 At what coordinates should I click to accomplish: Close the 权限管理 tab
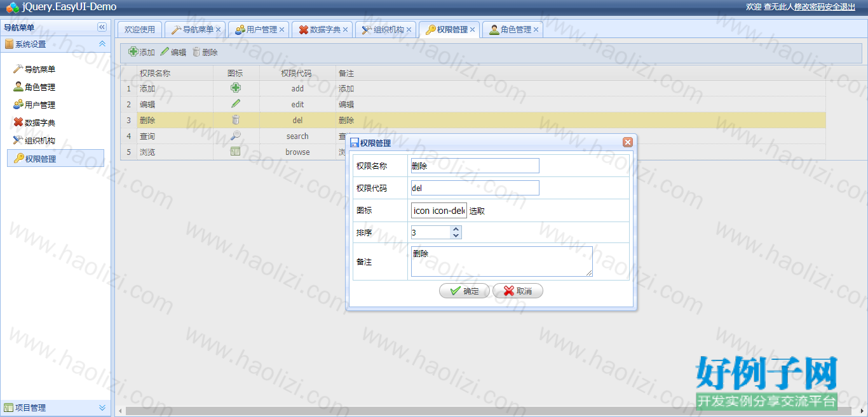pos(473,30)
